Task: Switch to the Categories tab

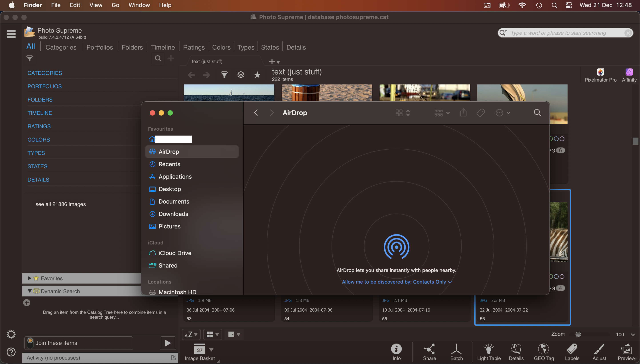Action: click(61, 47)
